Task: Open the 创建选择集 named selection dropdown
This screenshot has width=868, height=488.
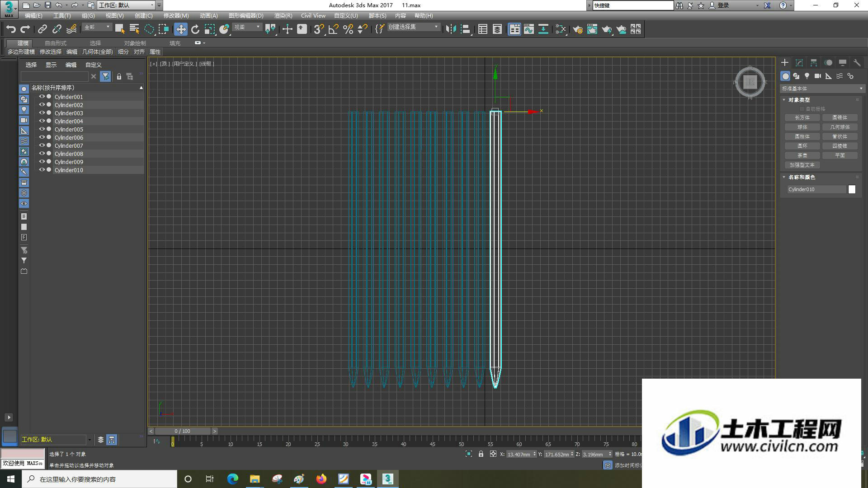Action: click(x=413, y=28)
